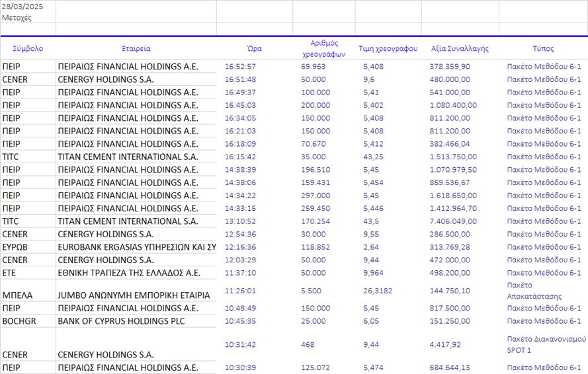
Task: Select the value 4.417,92
Action: (x=445, y=345)
